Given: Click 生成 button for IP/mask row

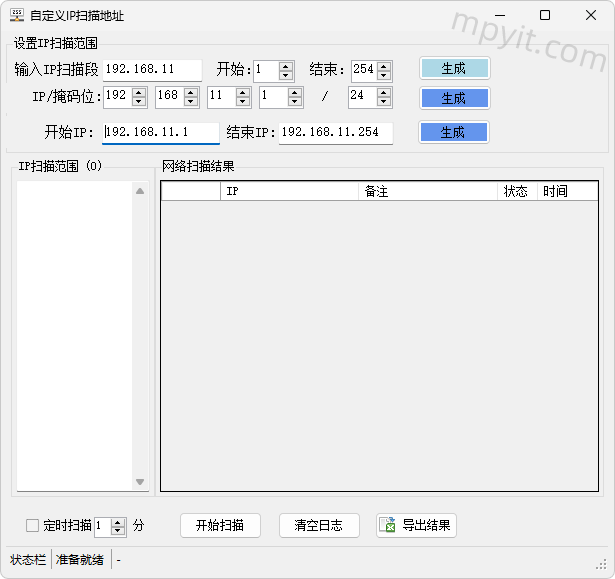Looking at the screenshot, I should click(455, 98).
